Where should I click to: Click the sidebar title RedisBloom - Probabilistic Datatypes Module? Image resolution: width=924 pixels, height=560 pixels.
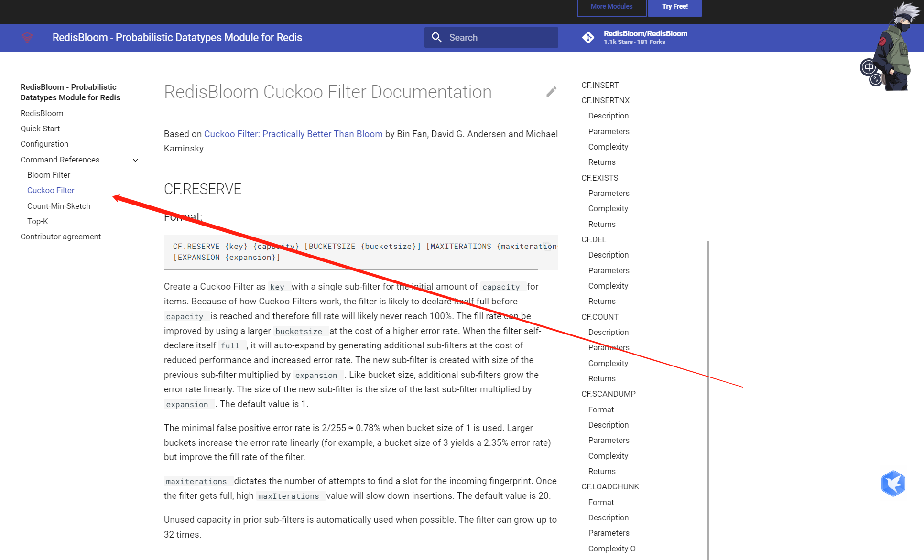coord(70,92)
